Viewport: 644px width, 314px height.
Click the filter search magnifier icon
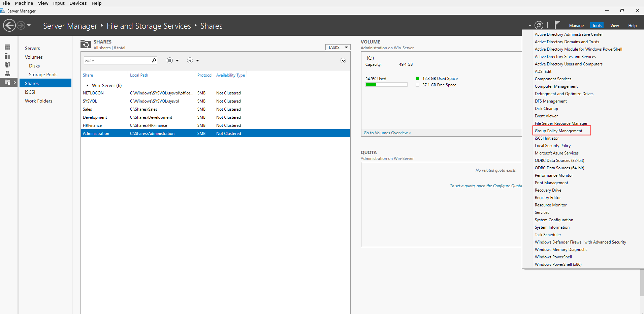point(154,60)
